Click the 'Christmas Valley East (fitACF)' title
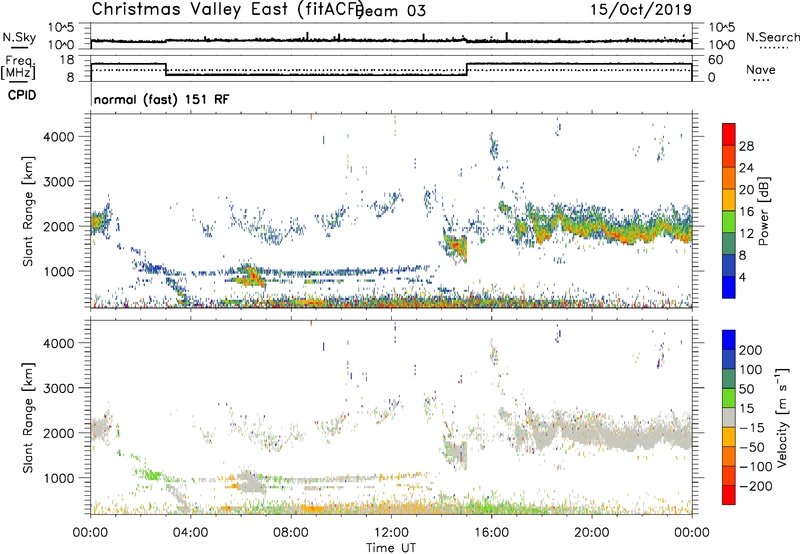 [228, 10]
